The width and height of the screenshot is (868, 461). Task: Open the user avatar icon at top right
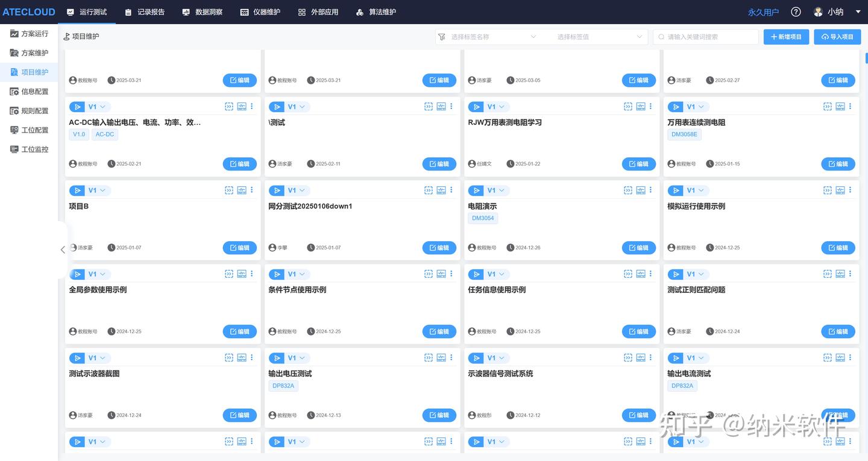pos(817,11)
